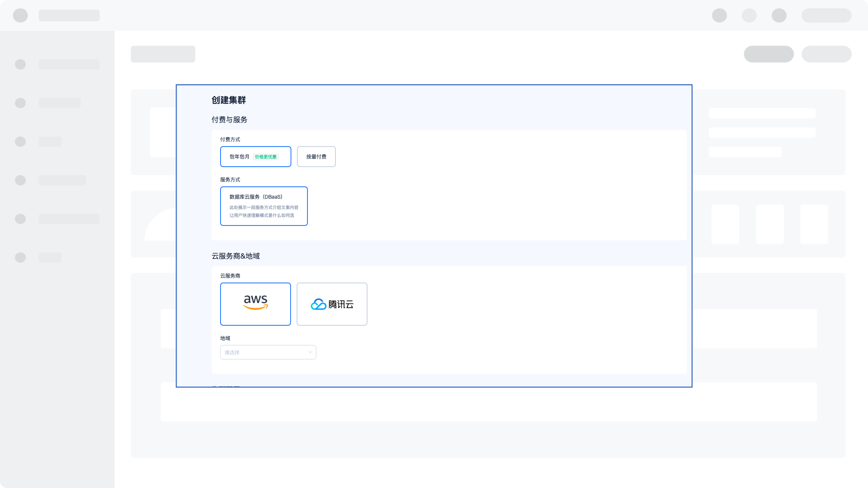Image resolution: width=868 pixels, height=488 pixels.
Task: Click the middle circular header icon
Action: coord(749,15)
